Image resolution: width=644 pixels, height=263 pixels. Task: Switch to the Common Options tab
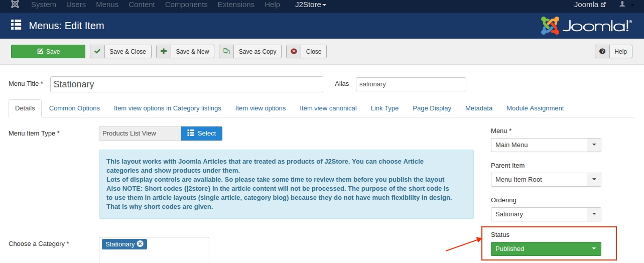[74, 108]
